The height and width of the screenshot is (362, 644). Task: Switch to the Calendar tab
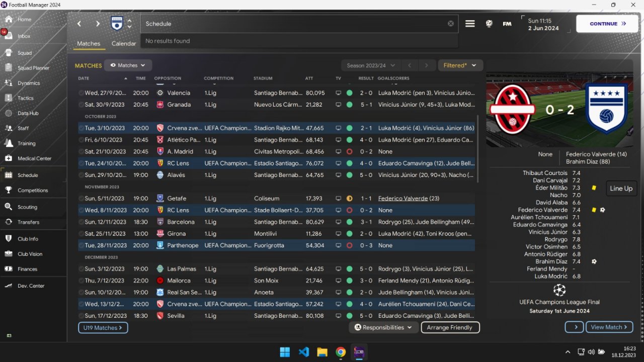pyautogui.click(x=124, y=44)
